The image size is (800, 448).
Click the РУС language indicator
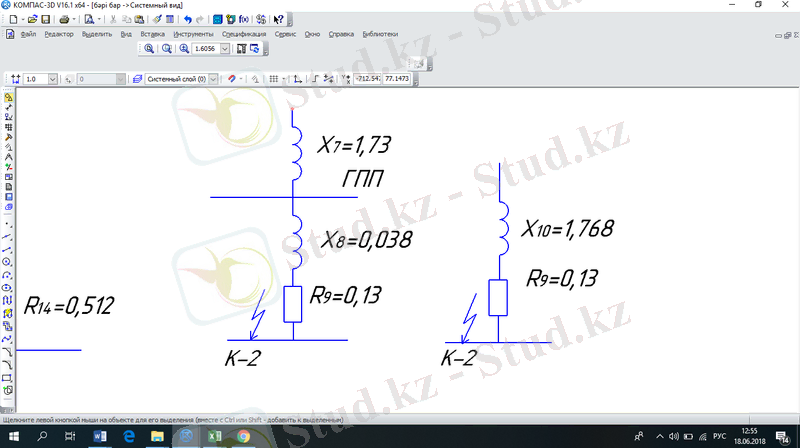click(719, 436)
